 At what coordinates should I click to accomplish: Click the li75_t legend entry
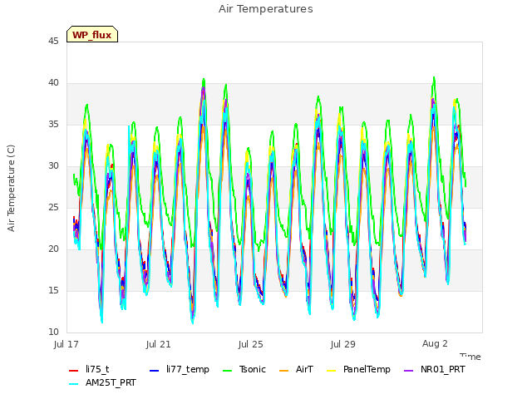(89, 369)
